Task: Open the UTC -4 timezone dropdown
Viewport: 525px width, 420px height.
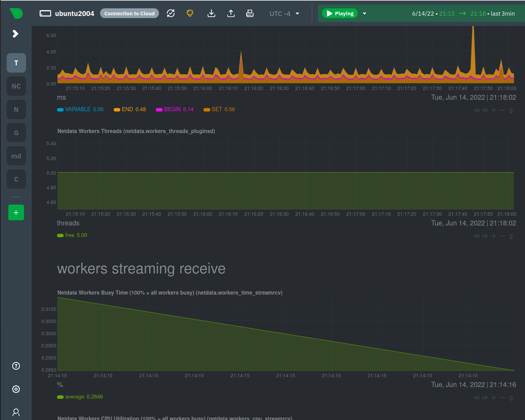Action: 284,13
